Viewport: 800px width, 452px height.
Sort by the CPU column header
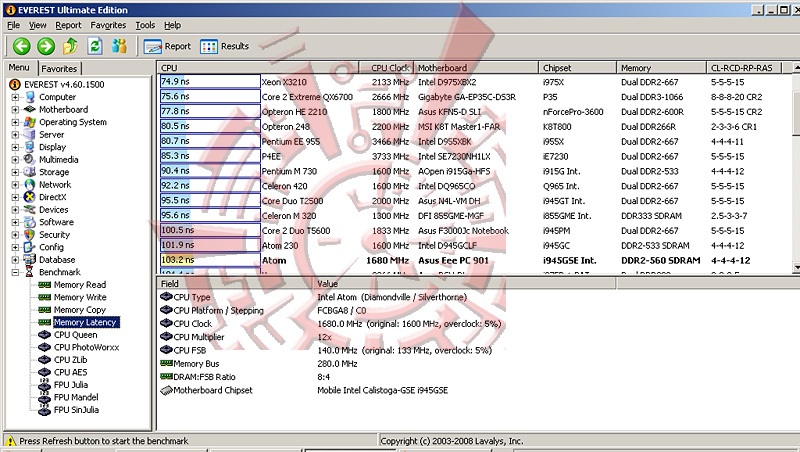pos(258,68)
